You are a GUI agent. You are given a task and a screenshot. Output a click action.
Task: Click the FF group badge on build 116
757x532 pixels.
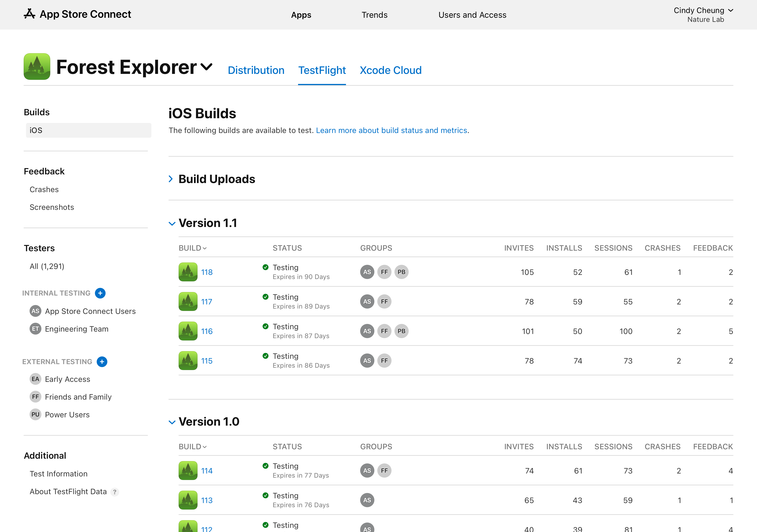[x=384, y=331]
